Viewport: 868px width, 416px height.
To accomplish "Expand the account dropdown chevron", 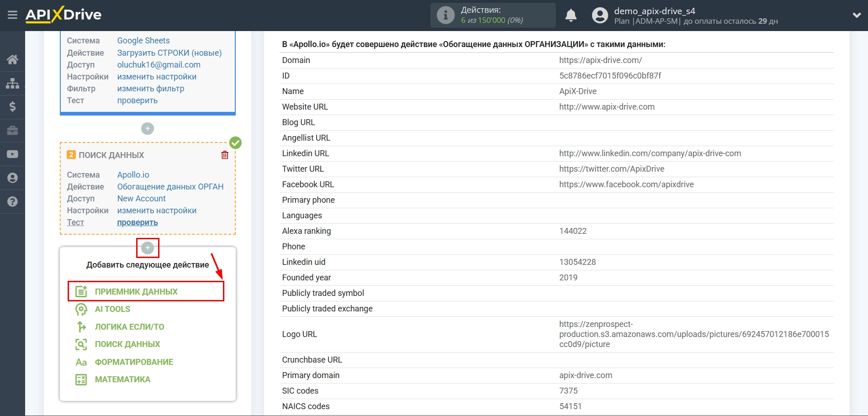I will coord(857,15).
